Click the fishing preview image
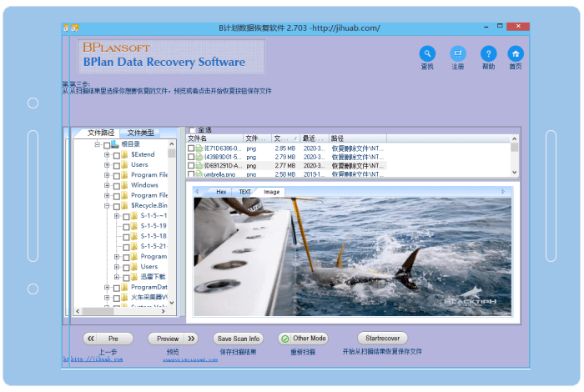This screenshot has height=392, width=584. [x=352, y=256]
